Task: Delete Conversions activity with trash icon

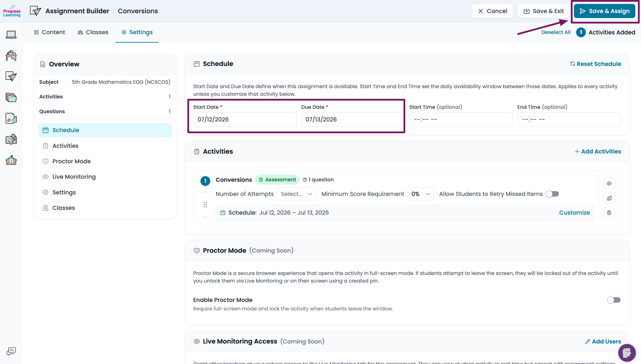Action: click(x=609, y=212)
